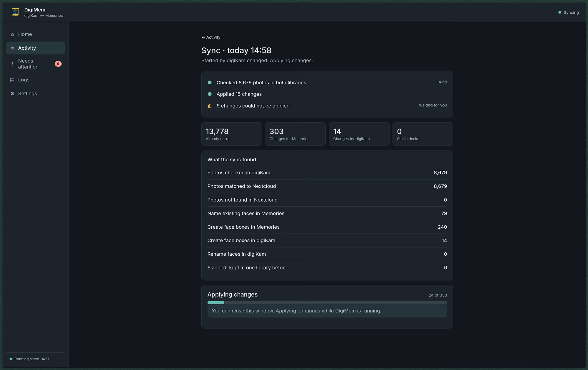Click the Home house icon in sidebar
The image size is (588, 370).
[x=12, y=34]
